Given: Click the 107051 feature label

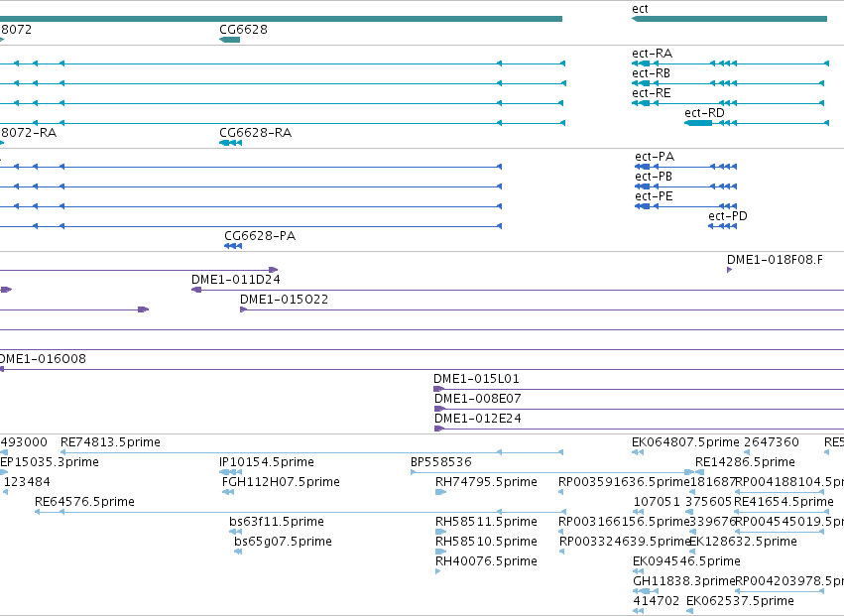Looking at the screenshot, I should (657, 502).
